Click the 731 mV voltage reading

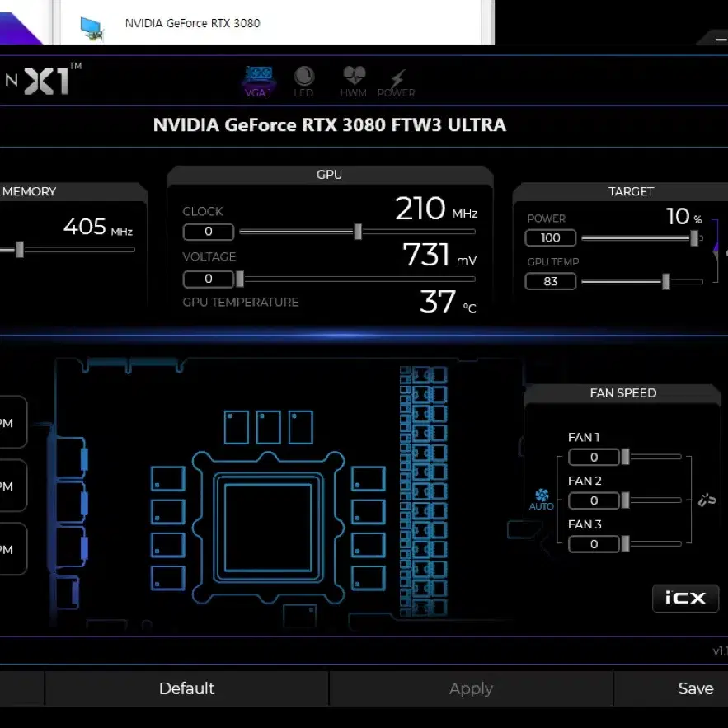pos(439,255)
